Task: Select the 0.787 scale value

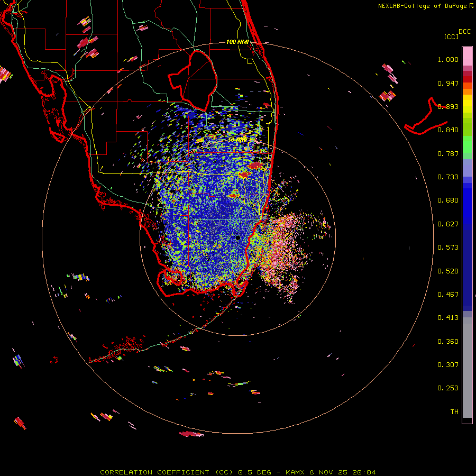Action: (448, 153)
